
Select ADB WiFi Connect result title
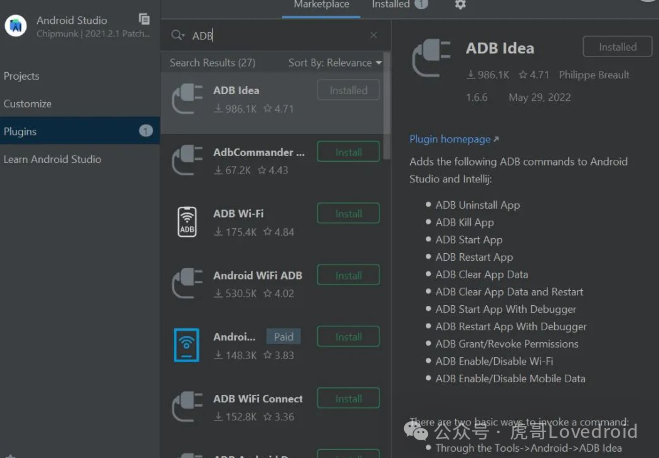pyautogui.click(x=258, y=398)
